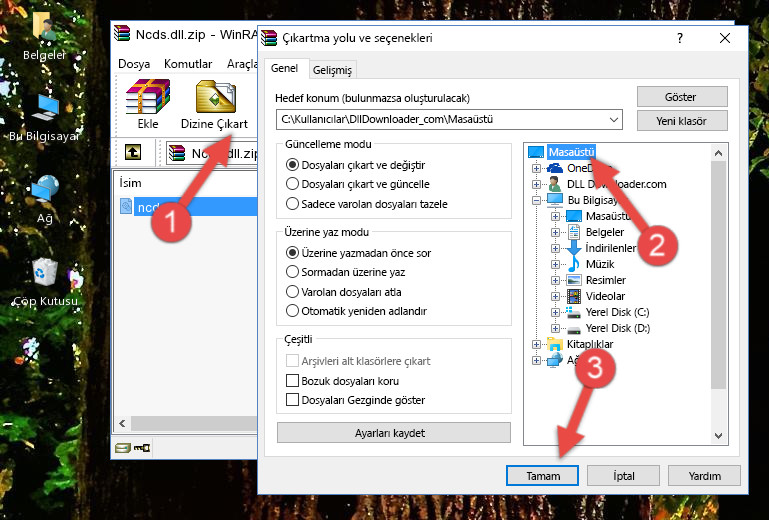Expand the Yerel Disk (C:) tree node

pyautogui.click(x=555, y=312)
